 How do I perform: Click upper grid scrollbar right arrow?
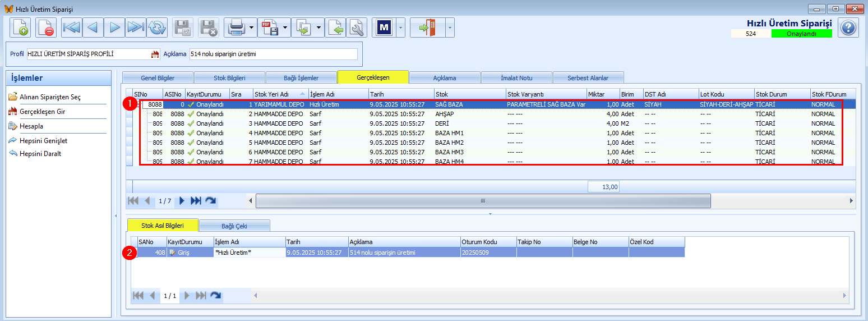point(851,200)
